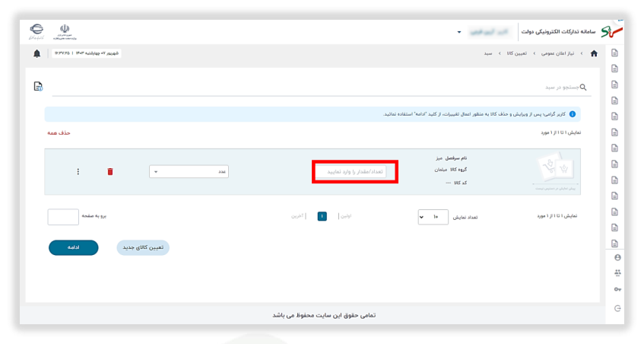
Task: Click the تمامی حقوق این سایت footer text
Action: (324, 315)
